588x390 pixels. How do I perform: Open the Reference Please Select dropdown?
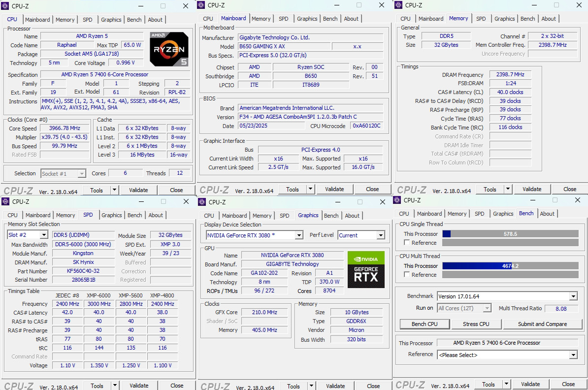pos(573,355)
